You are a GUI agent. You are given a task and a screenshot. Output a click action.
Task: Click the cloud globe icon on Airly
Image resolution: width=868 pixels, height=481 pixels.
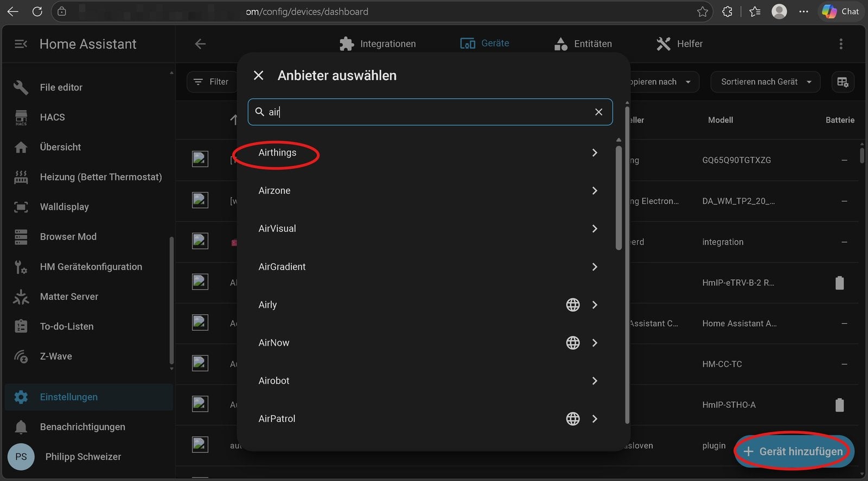(x=573, y=305)
